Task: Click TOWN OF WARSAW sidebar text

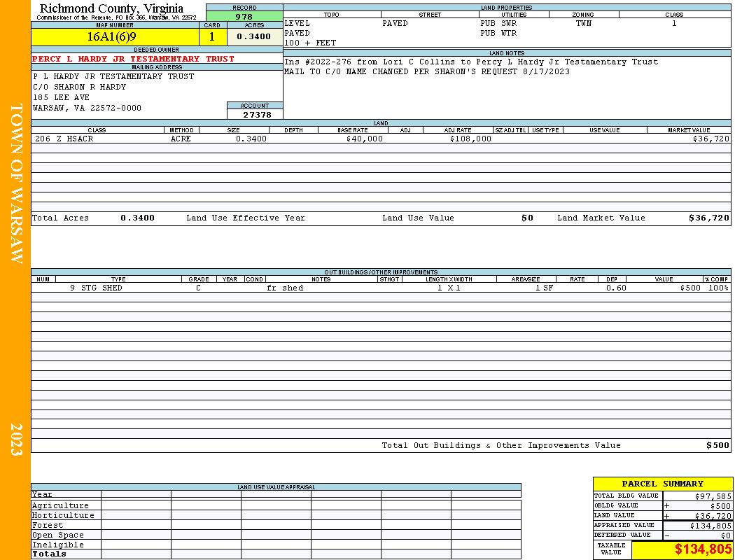Action: (16, 183)
